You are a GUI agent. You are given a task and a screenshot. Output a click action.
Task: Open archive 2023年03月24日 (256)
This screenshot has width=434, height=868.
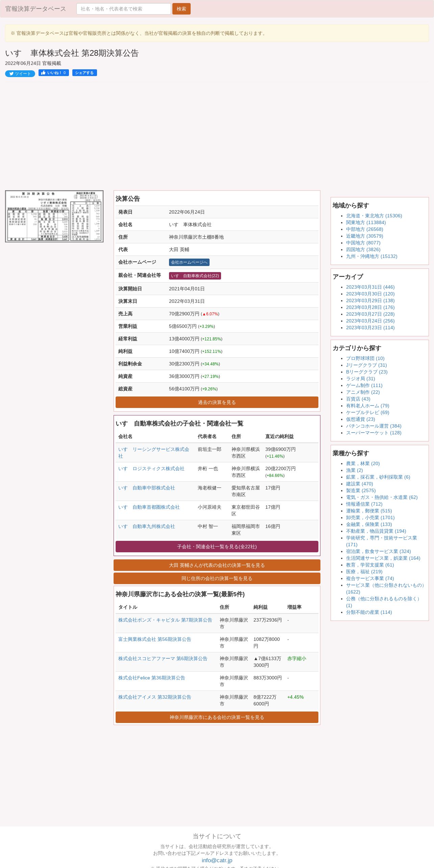point(370,321)
